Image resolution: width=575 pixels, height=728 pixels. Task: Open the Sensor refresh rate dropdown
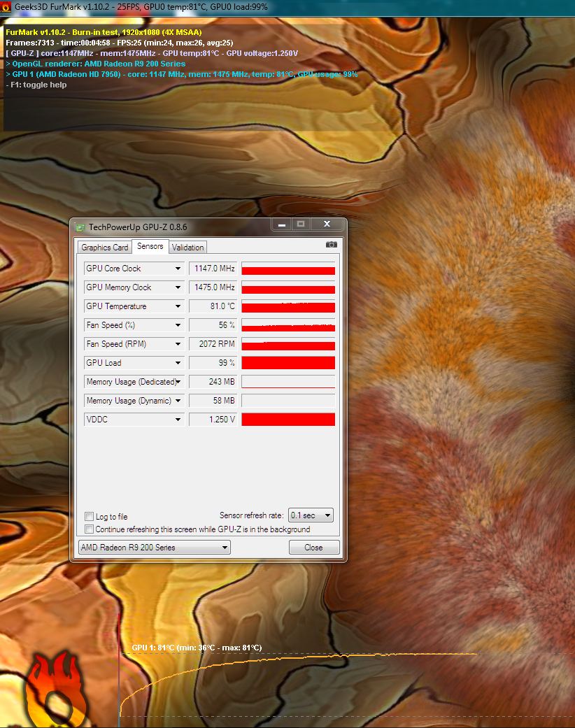311,515
